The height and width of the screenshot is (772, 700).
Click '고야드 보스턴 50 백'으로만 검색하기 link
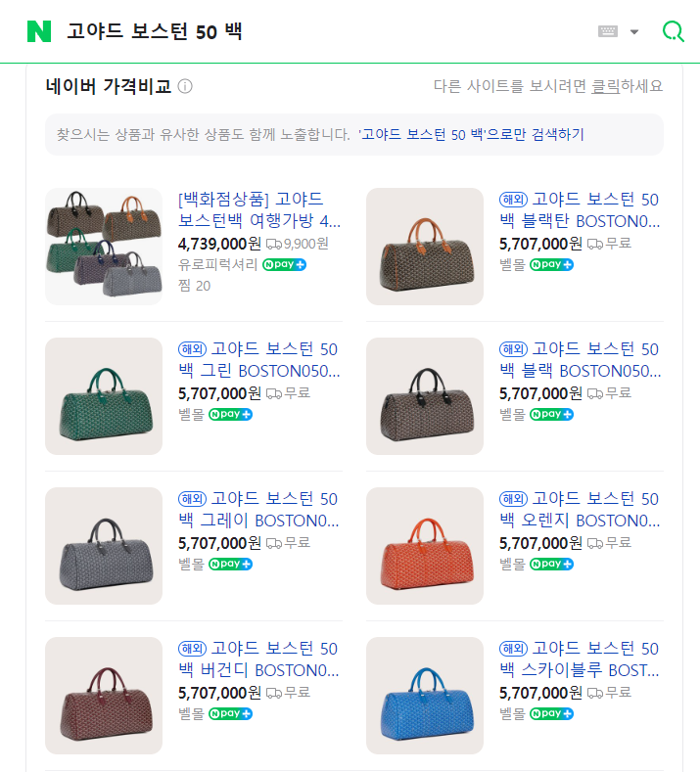(x=471, y=134)
